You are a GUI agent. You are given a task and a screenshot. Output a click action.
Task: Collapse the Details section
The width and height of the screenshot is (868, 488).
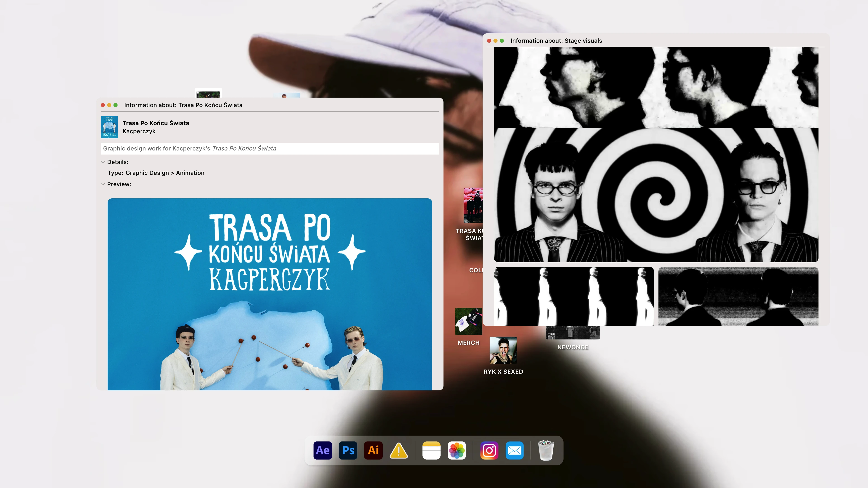point(103,162)
